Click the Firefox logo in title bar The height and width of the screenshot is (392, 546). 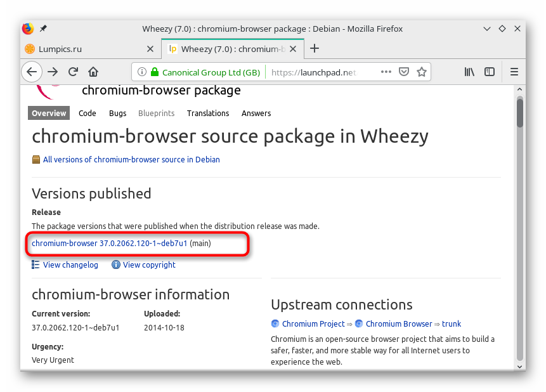[28, 28]
